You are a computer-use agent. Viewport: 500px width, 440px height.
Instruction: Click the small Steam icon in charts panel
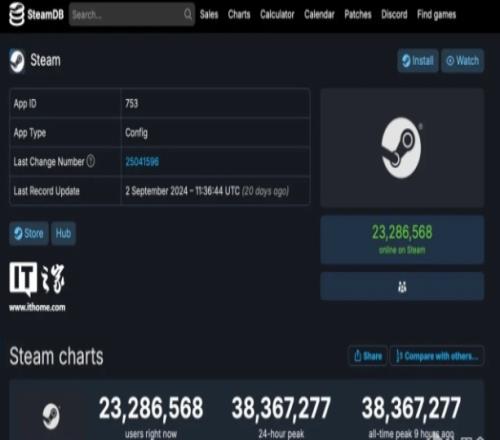[51, 416]
